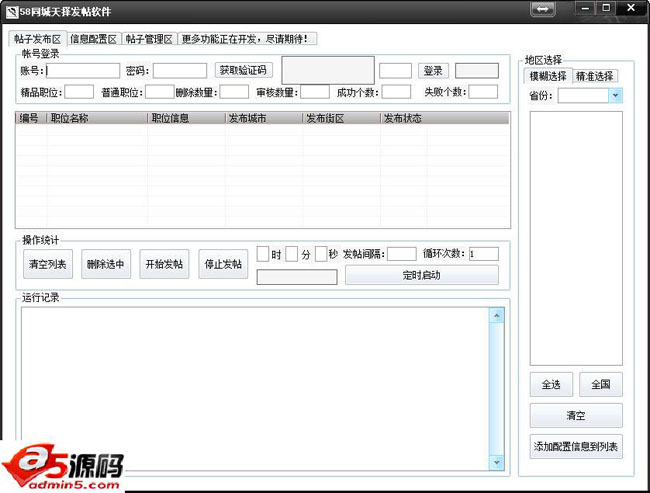Click the 职位信息 column header
Viewport: 650px width, 493px height.
187,118
